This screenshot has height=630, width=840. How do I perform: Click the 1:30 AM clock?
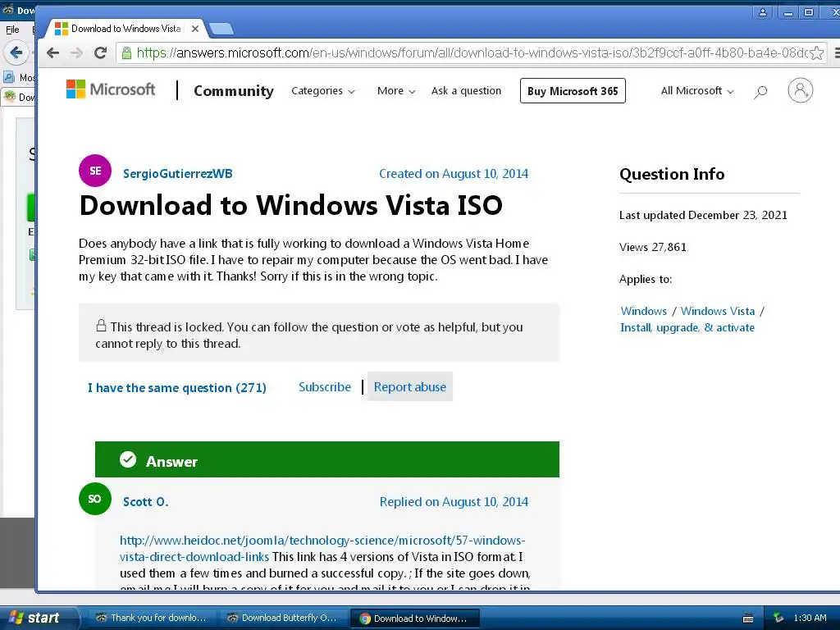[810, 619]
